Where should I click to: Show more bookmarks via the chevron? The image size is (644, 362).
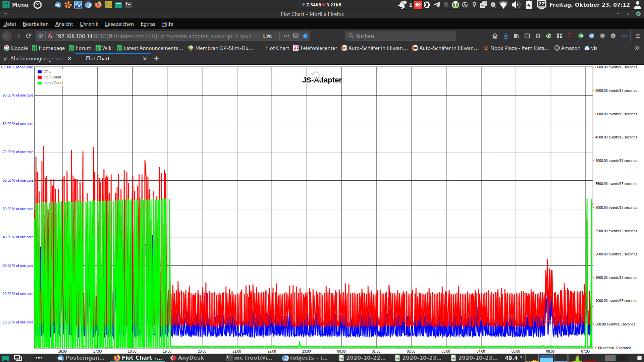point(637,48)
